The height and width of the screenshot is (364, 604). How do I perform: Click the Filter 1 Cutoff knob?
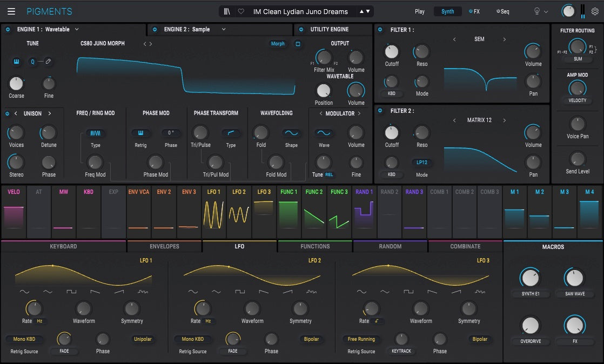tap(392, 52)
